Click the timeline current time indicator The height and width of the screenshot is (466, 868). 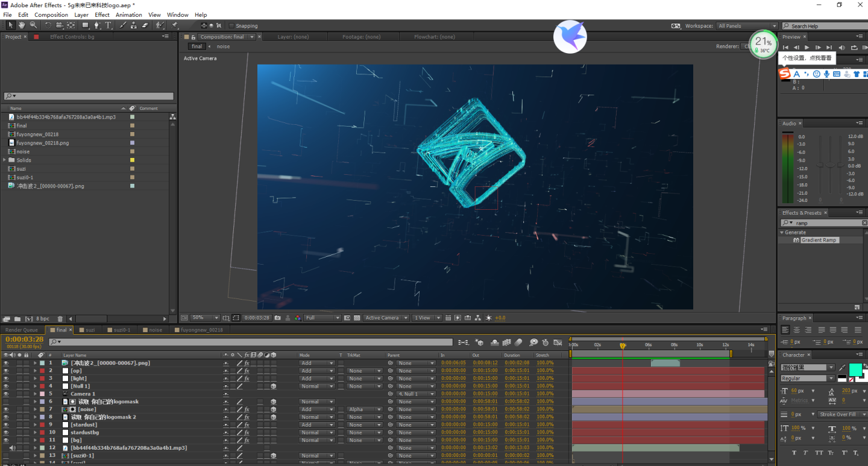coord(623,345)
